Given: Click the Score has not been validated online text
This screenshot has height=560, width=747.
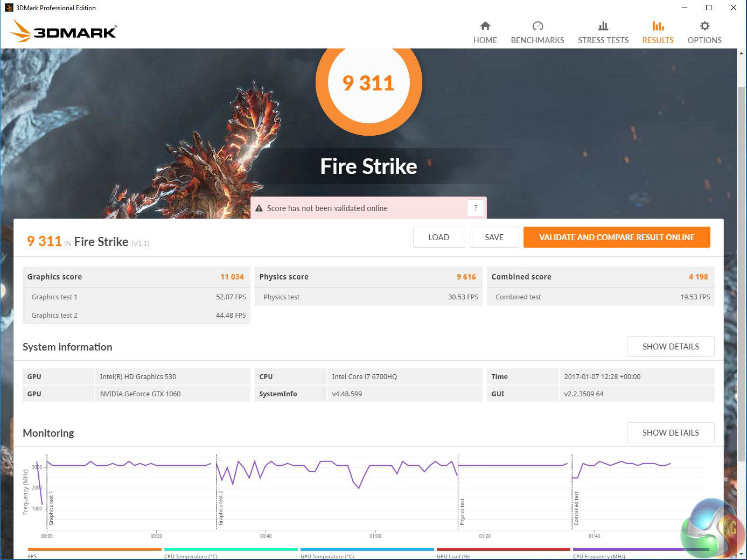Looking at the screenshot, I should click(327, 208).
